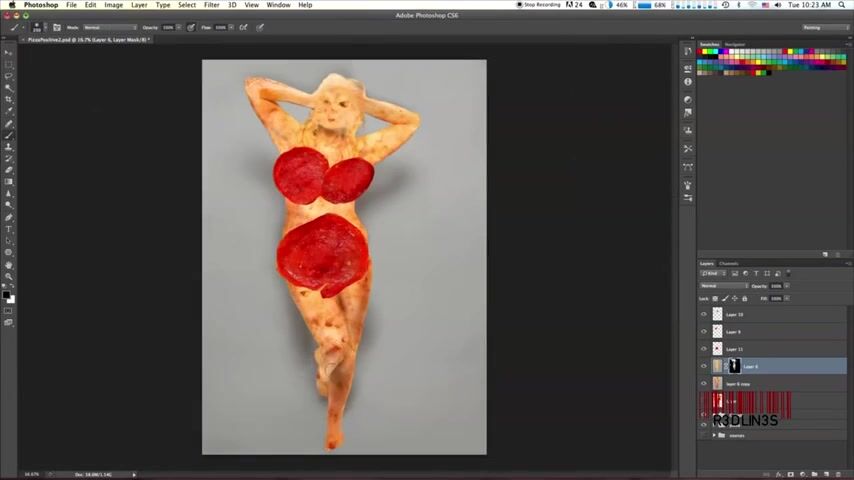854x480 pixels.
Task: Hide Layer 10 using its eye icon
Action: point(704,314)
